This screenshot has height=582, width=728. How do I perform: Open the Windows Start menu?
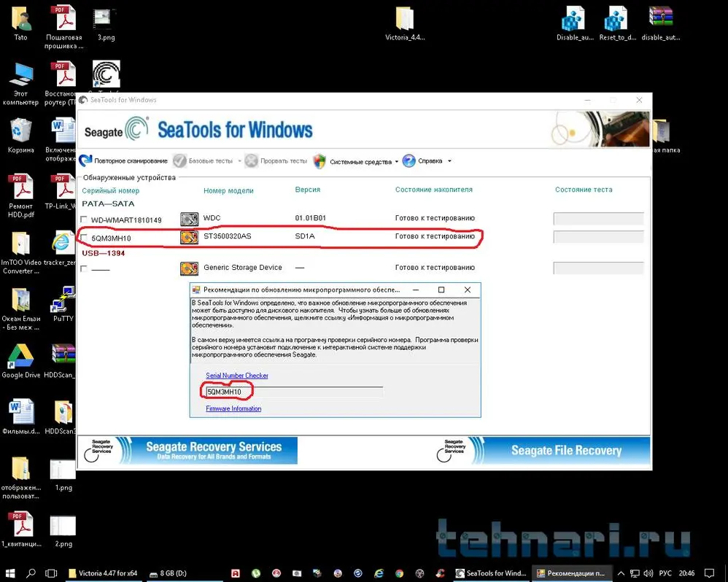10,573
